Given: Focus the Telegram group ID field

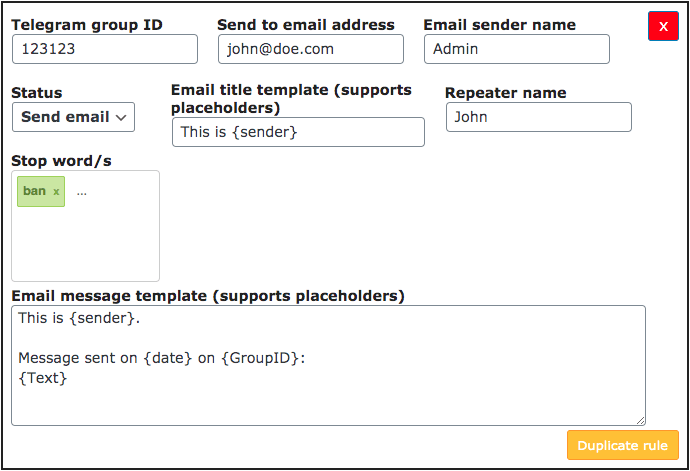Looking at the screenshot, I should [105, 49].
